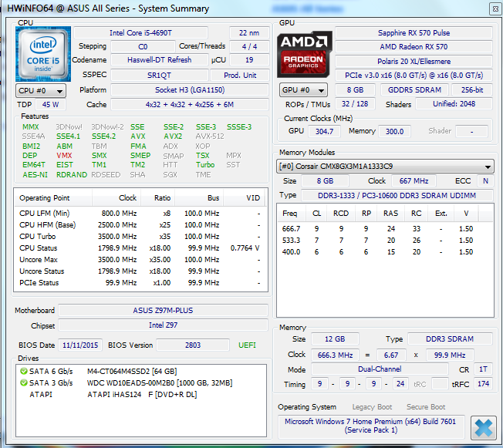Click the DDR3-1333 / PC3-10600 module type field

point(397,195)
